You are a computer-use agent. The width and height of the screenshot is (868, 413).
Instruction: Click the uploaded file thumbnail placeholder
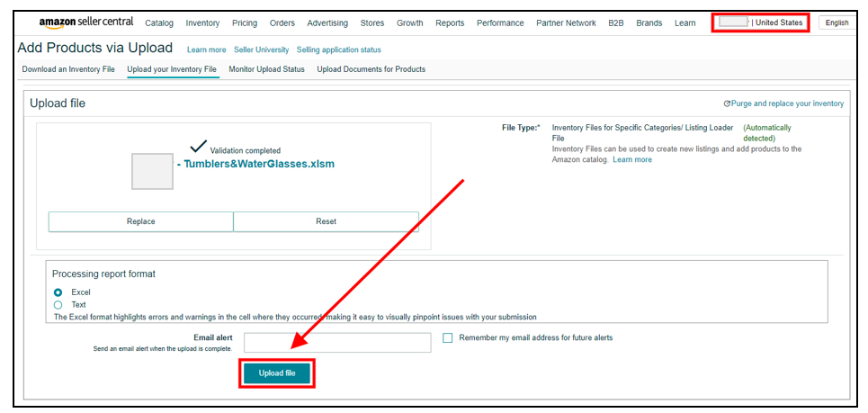pos(152,172)
